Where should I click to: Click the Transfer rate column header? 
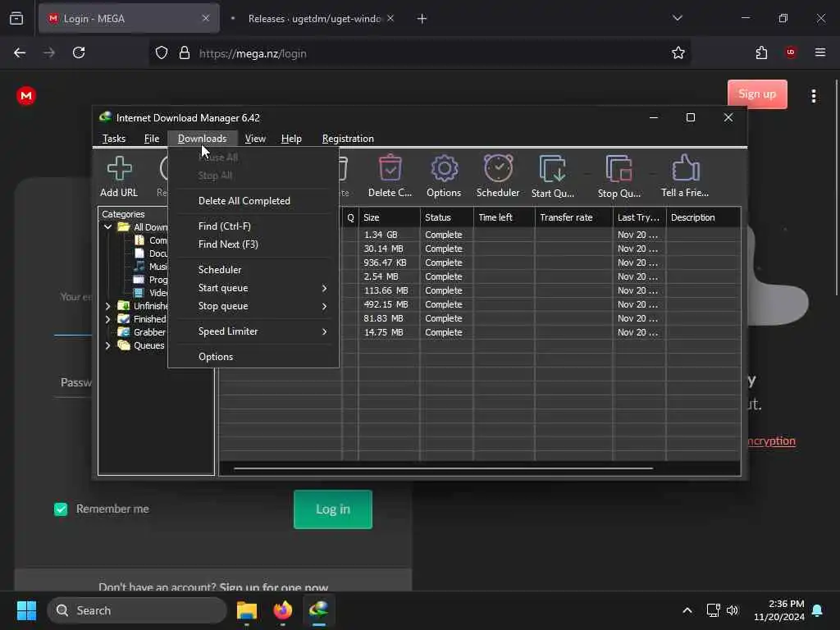(573, 217)
